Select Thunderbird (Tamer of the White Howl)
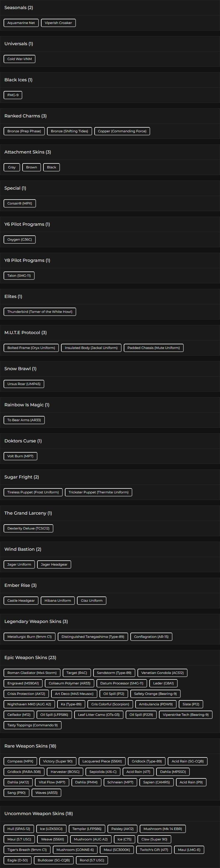This screenshot has width=220, height=868. (40, 312)
